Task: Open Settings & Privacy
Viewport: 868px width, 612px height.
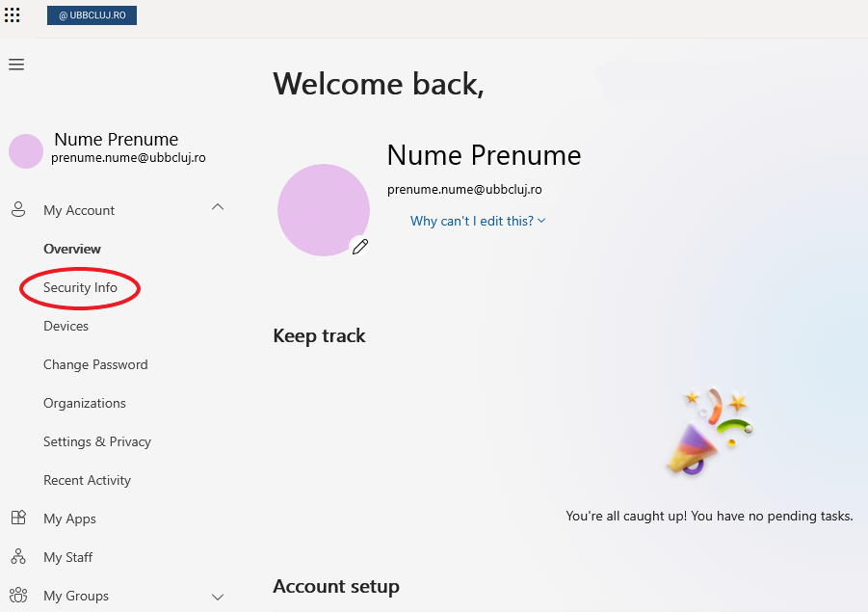Action: pos(97,441)
